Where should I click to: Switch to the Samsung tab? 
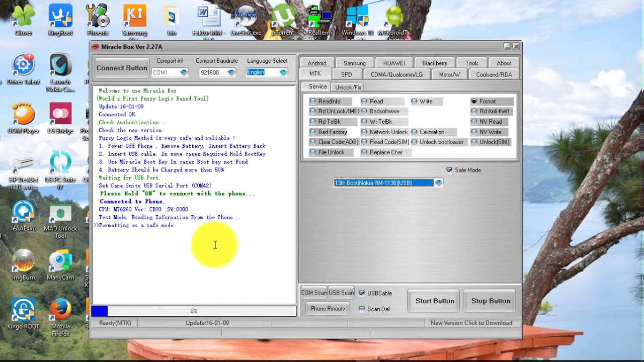[355, 63]
